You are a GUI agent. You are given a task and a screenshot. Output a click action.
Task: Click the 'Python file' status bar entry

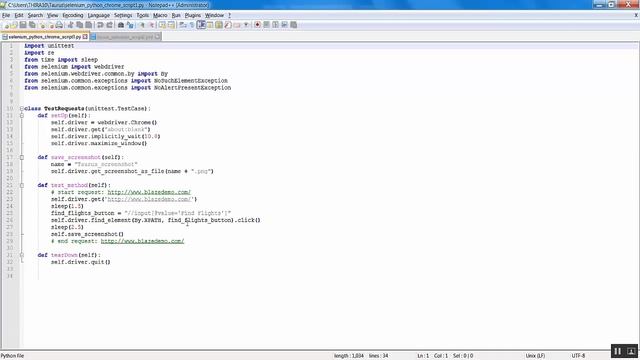click(12, 356)
